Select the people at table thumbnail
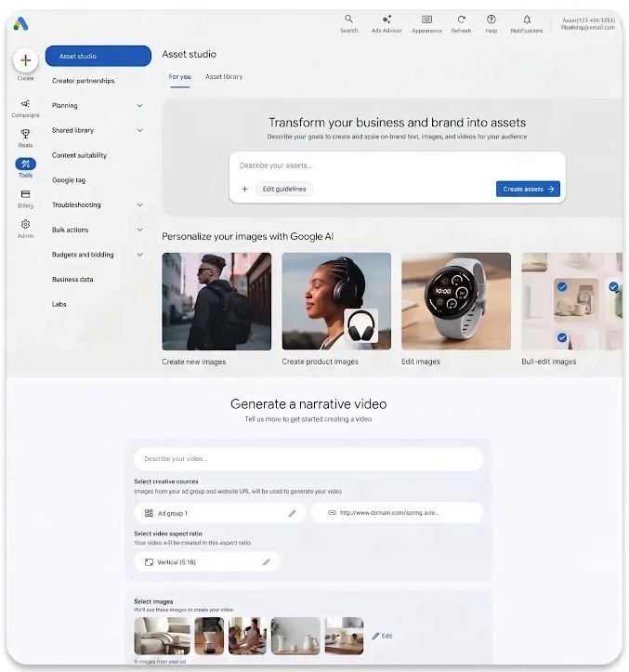 (x=247, y=636)
